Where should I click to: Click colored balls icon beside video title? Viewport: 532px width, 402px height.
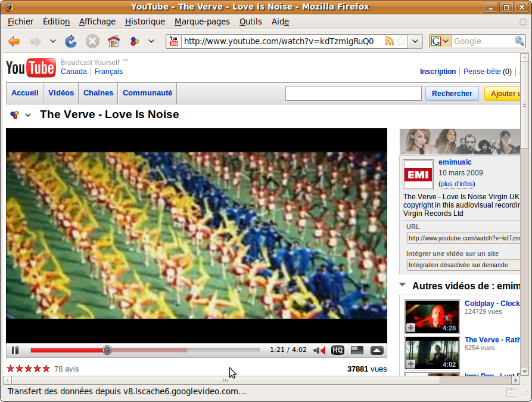(14, 115)
